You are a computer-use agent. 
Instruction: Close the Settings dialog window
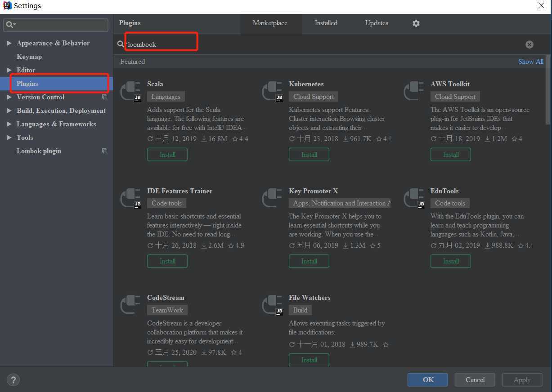[x=541, y=6]
